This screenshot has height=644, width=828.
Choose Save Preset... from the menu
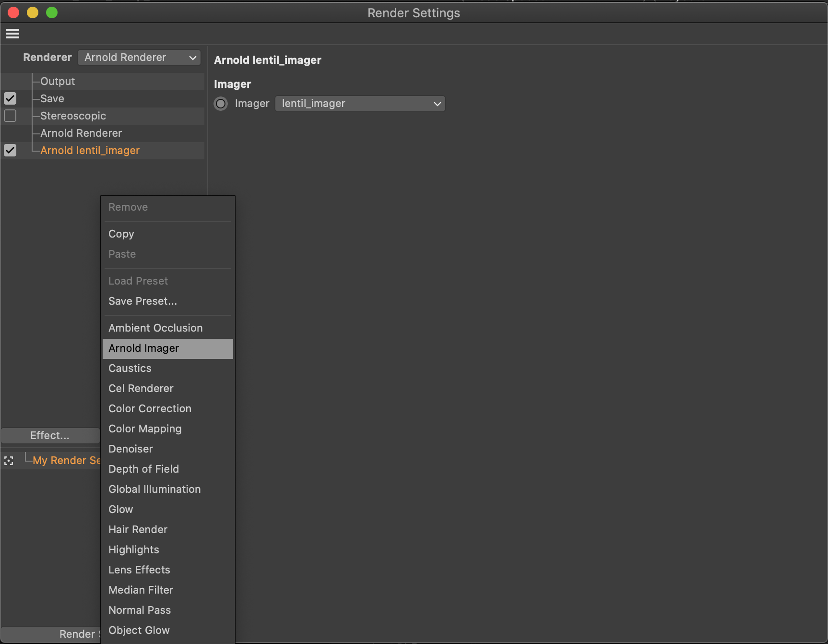[168, 301]
